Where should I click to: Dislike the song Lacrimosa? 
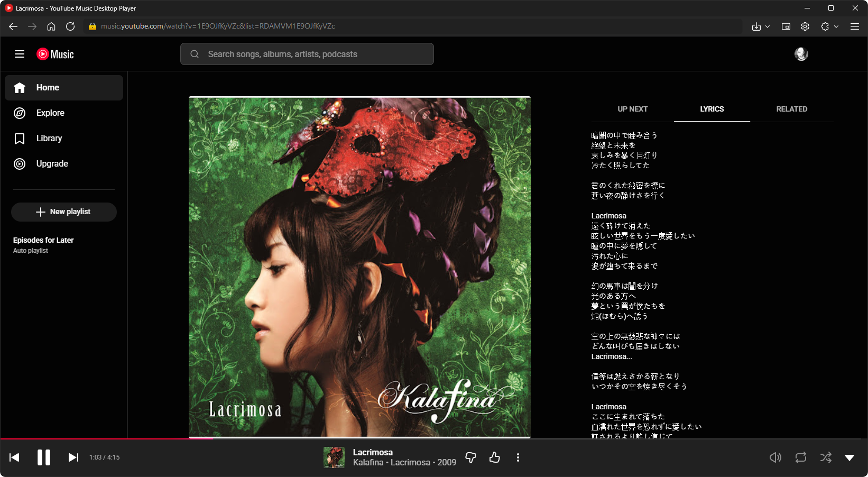tap(470, 457)
